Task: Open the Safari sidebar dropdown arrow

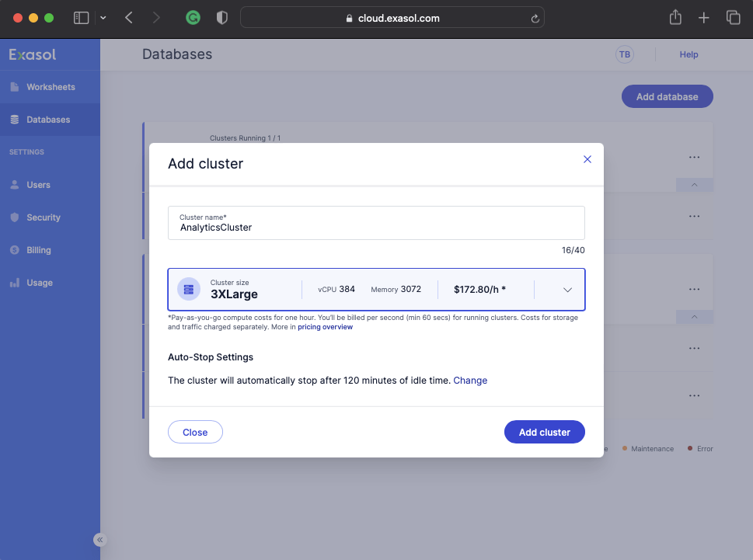Action: (103, 18)
